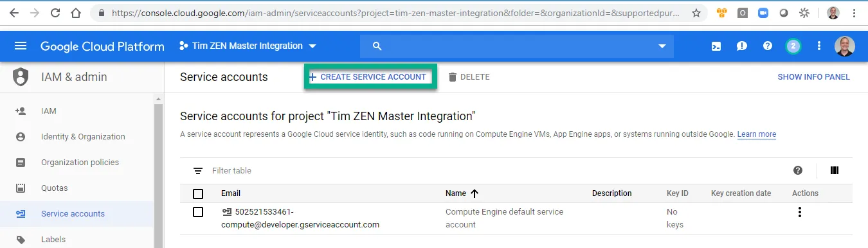The width and height of the screenshot is (868, 248).
Task: Click SHOW INFO PANEL
Action: [x=813, y=77]
